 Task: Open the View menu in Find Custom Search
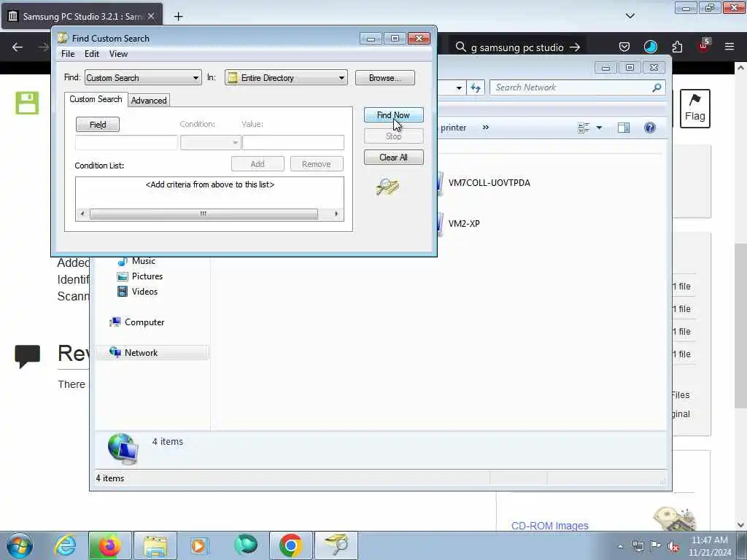point(118,54)
